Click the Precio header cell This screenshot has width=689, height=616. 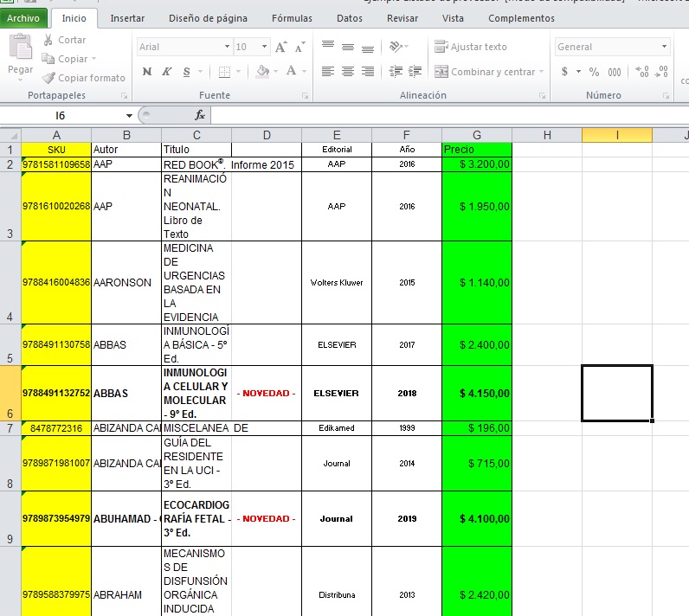click(477, 150)
